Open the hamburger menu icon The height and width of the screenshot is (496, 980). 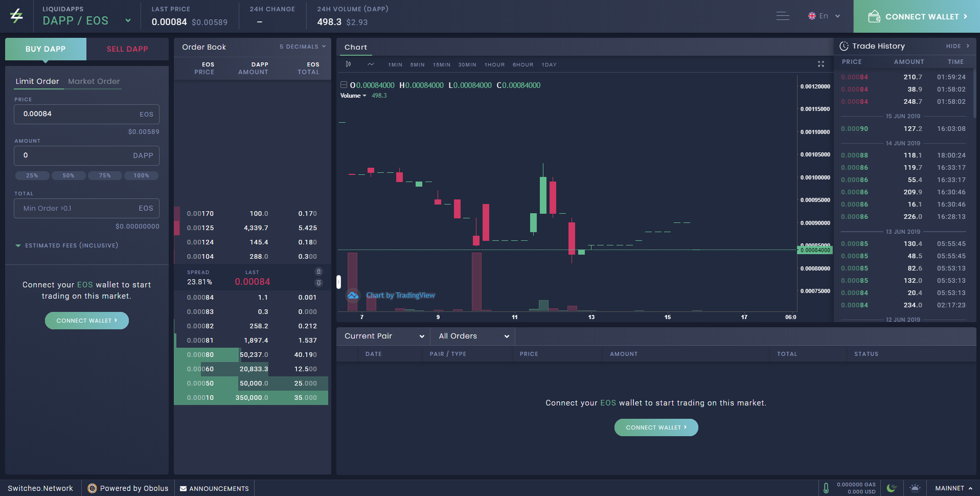tap(783, 16)
